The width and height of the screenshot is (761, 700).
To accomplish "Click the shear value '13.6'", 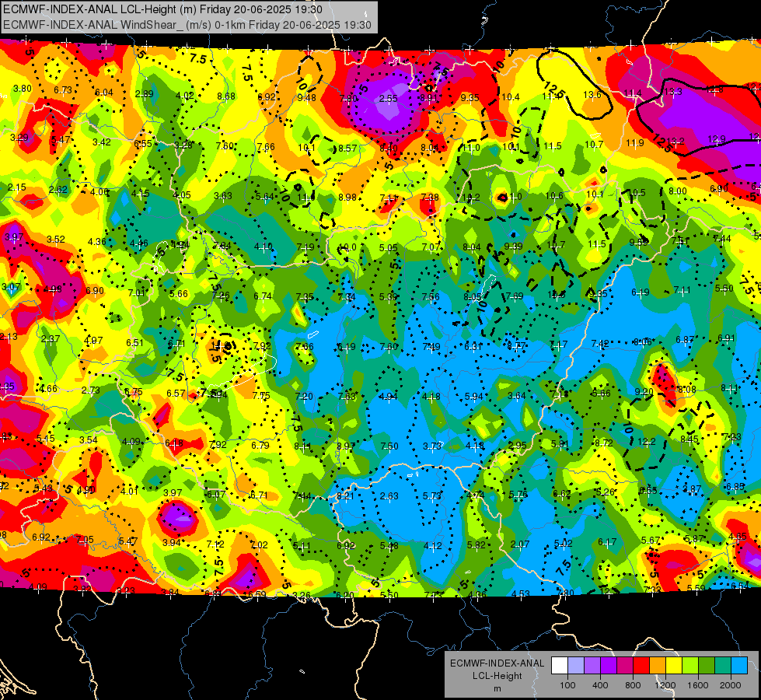I will click(592, 95).
